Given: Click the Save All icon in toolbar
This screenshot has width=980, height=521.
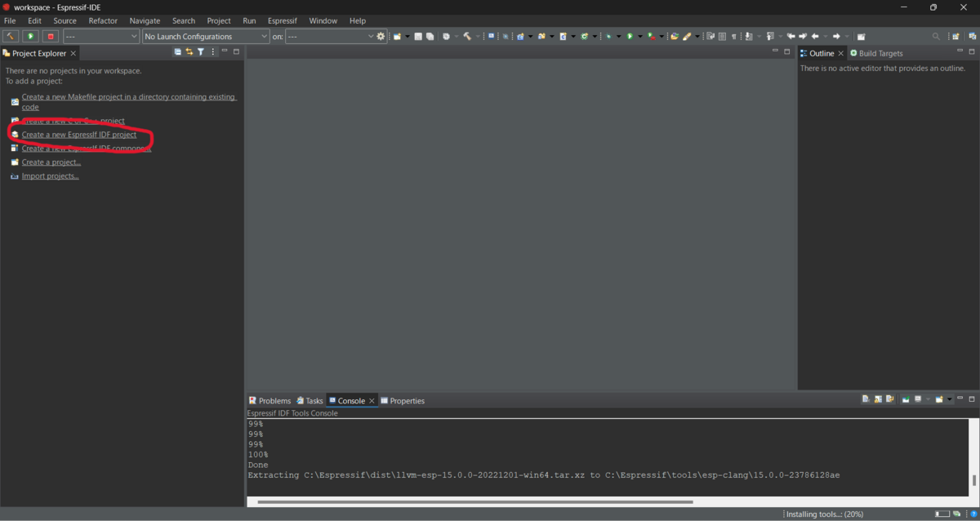Looking at the screenshot, I should point(430,36).
